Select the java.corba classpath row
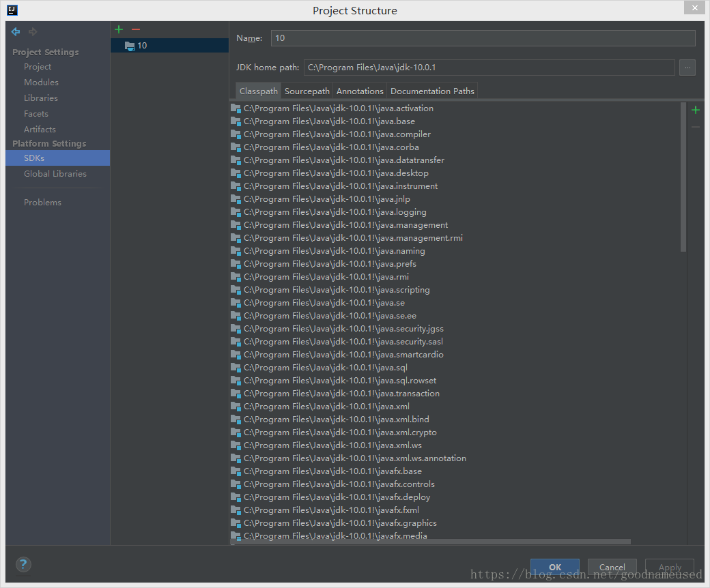Image resolution: width=710 pixels, height=588 pixels. pos(455,147)
